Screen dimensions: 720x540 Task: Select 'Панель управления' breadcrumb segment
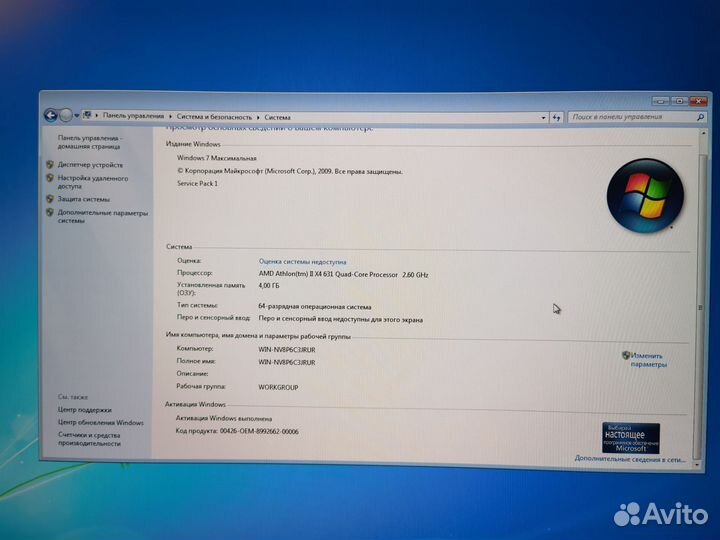[133, 116]
